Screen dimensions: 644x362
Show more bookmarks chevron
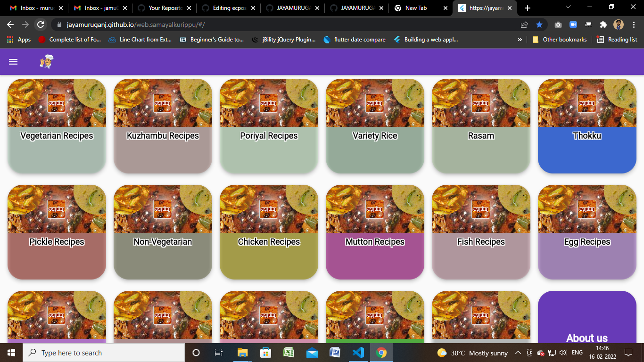520,40
